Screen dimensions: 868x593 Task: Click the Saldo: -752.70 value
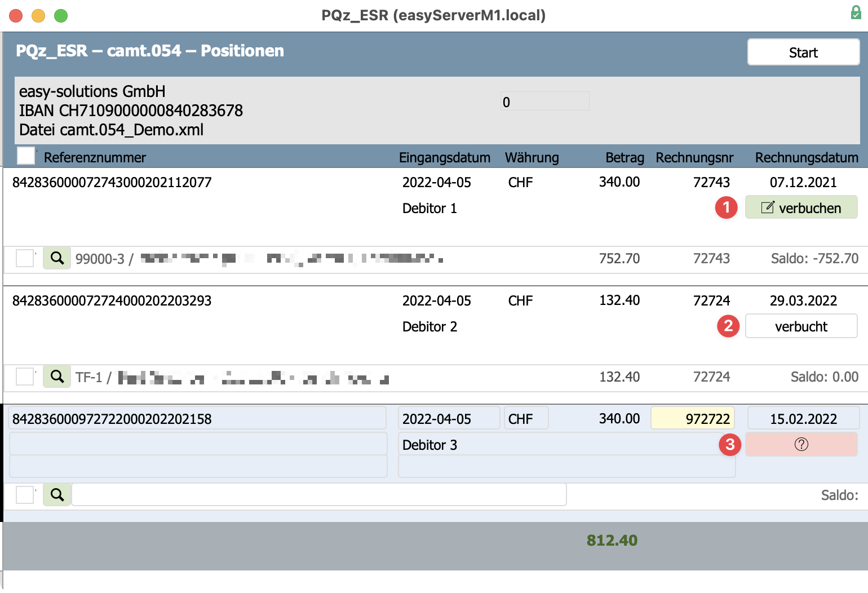point(814,258)
